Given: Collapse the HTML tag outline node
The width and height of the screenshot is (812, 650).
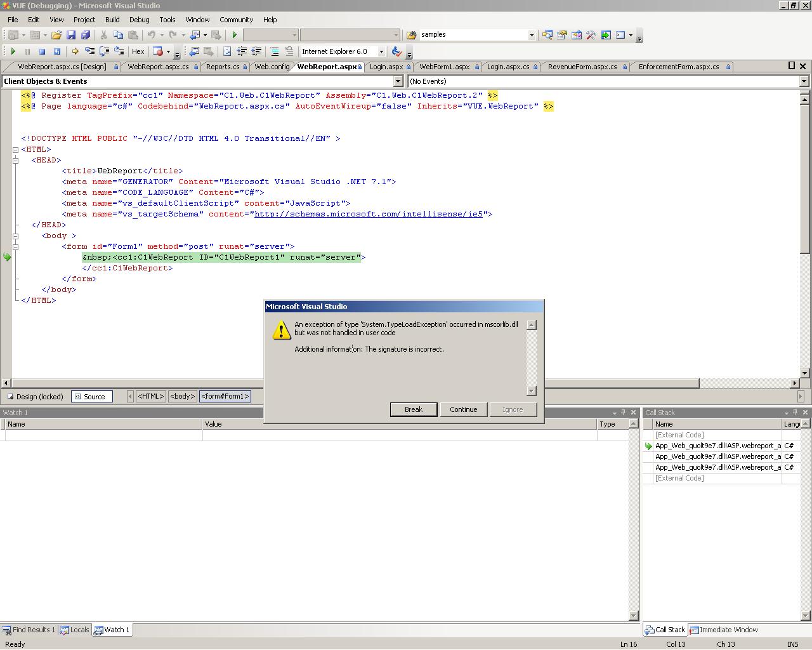Looking at the screenshot, I should pos(16,150).
